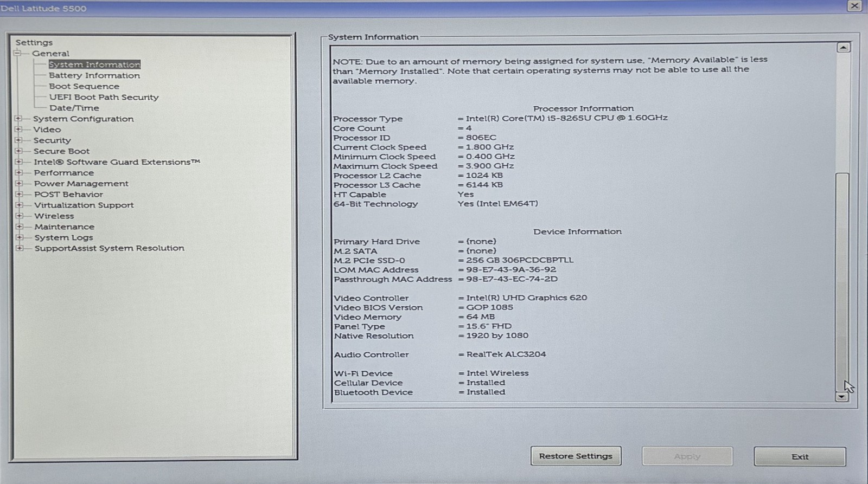Click the Current Clock Speed value

(x=490, y=147)
